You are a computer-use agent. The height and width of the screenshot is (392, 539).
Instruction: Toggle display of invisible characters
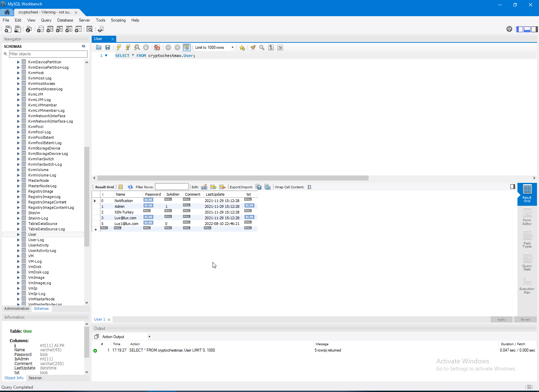tap(271, 47)
